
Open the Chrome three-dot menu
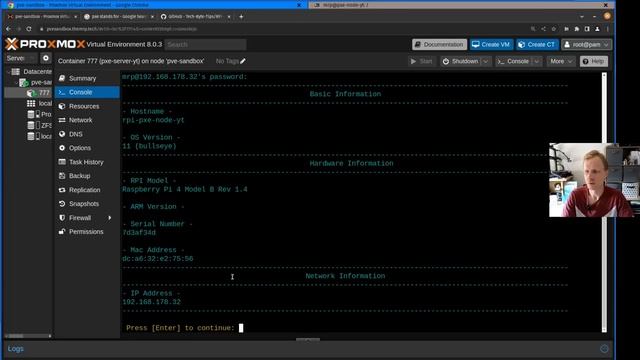(608, 29)
